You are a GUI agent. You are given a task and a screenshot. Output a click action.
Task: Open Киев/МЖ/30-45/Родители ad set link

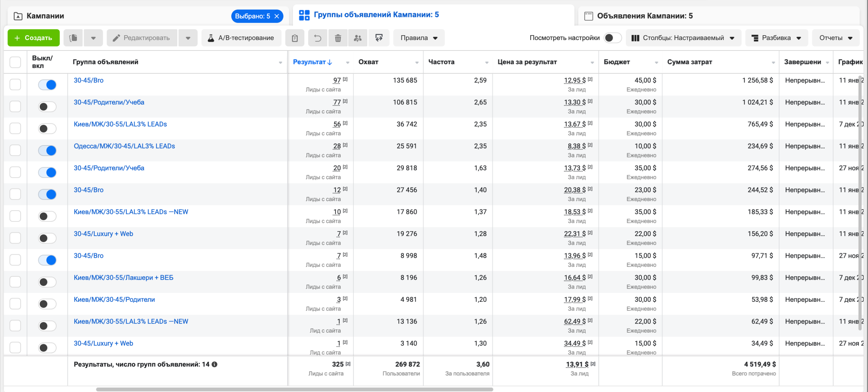(114, 300)
